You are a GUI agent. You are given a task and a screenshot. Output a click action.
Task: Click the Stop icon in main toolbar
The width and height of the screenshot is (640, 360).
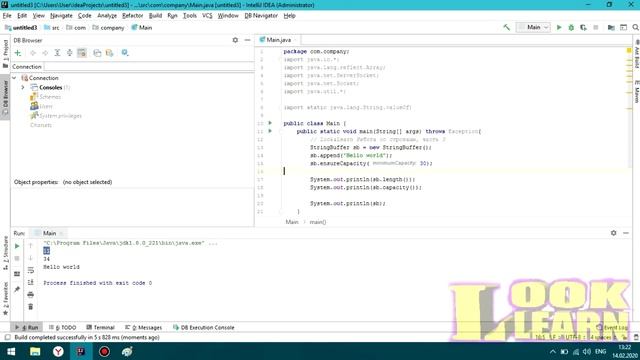(596, 27)
